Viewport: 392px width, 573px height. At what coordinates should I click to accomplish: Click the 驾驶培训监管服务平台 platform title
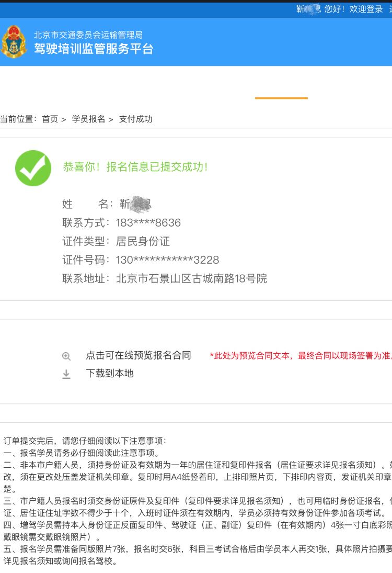pos(94,49)
